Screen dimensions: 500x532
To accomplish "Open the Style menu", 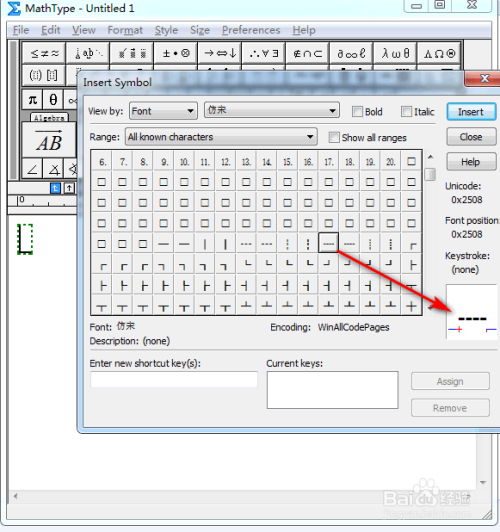I will point(166,30).
